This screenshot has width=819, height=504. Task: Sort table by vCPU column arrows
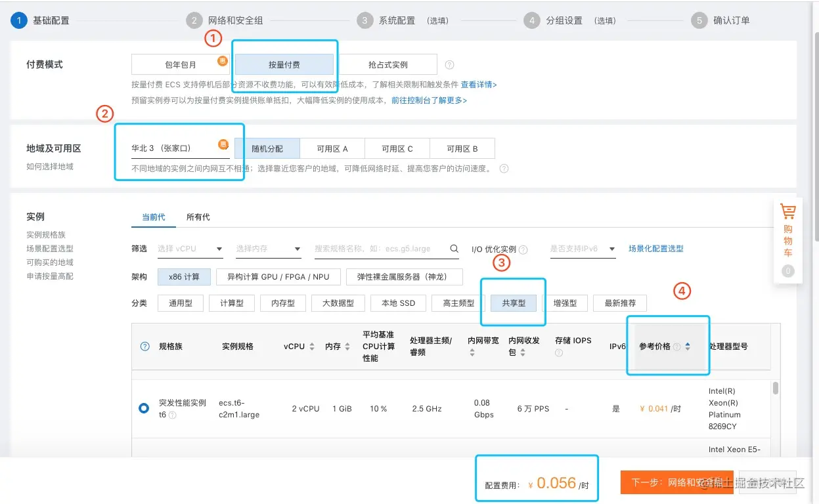pos(312,346)
